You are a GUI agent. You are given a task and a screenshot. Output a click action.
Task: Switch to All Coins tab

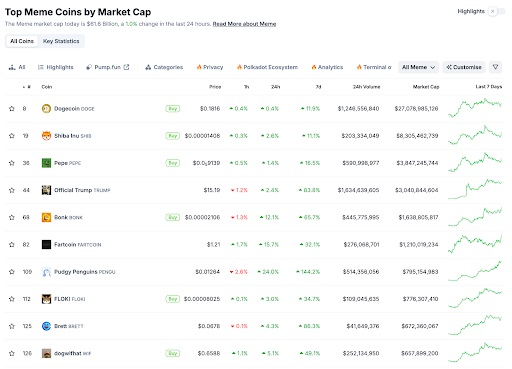coord(22,41)
